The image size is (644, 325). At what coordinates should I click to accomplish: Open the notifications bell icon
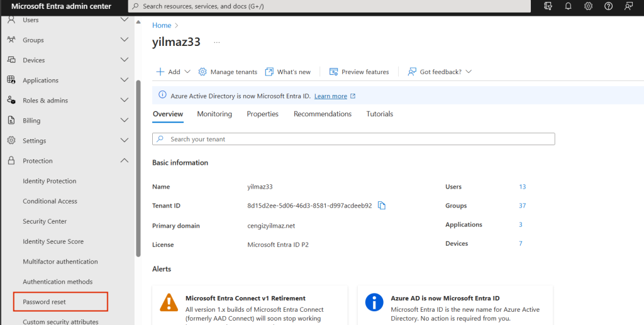coord(568,6)
